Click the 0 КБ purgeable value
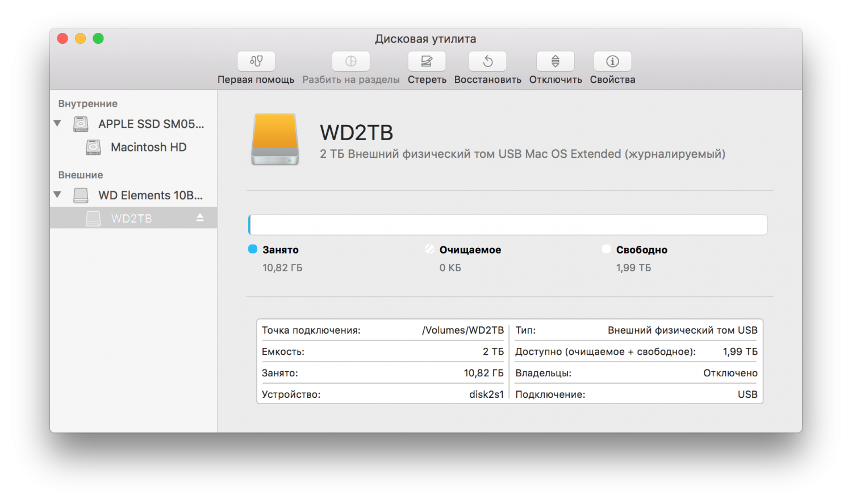Viewport: 852px width, 504px height. pyautogui.click(x=450, y=268)
